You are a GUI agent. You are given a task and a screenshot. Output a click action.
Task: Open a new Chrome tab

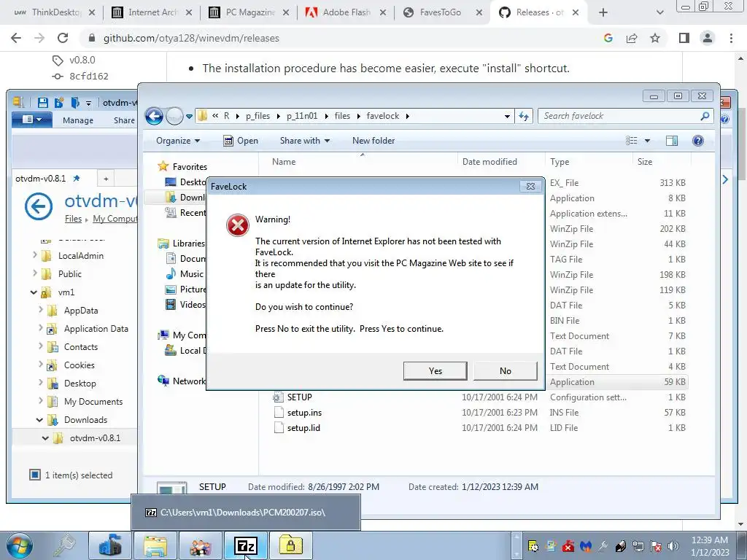[603, 12]
